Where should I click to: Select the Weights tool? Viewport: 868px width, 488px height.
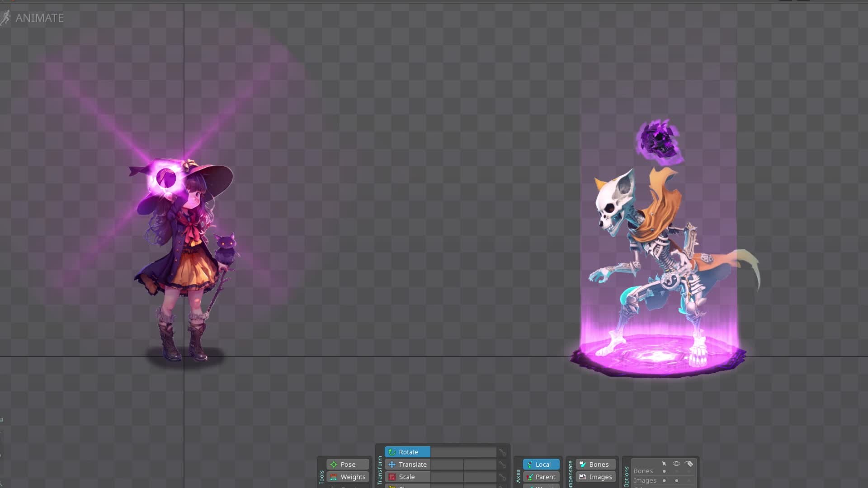tap(347, 477)
